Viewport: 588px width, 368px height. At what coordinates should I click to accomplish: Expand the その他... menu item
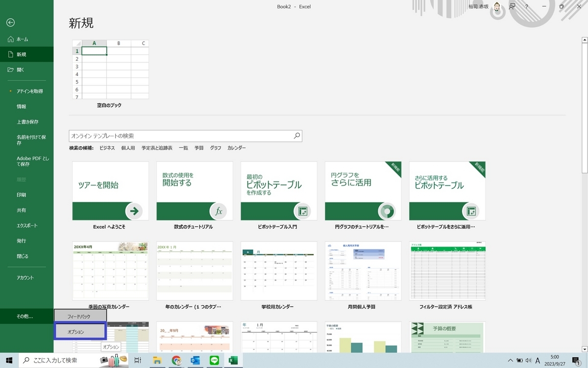[27, 316]
